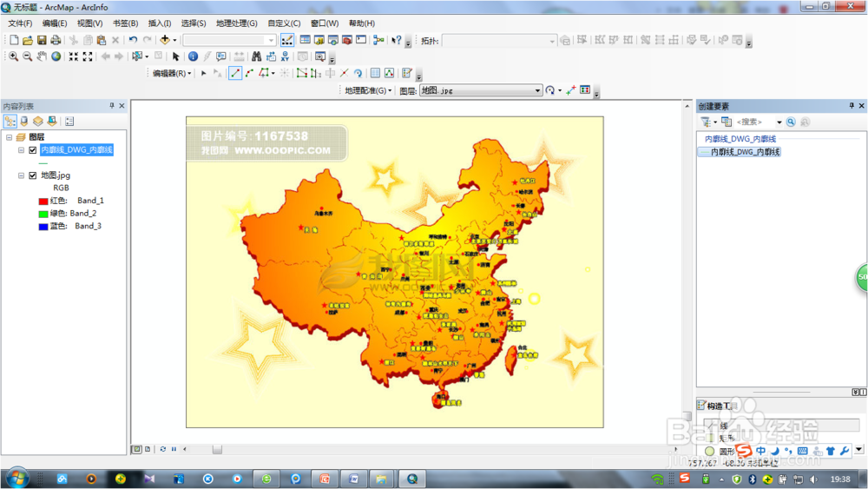Open a map file with Open icon

click(x=27, y=40)
